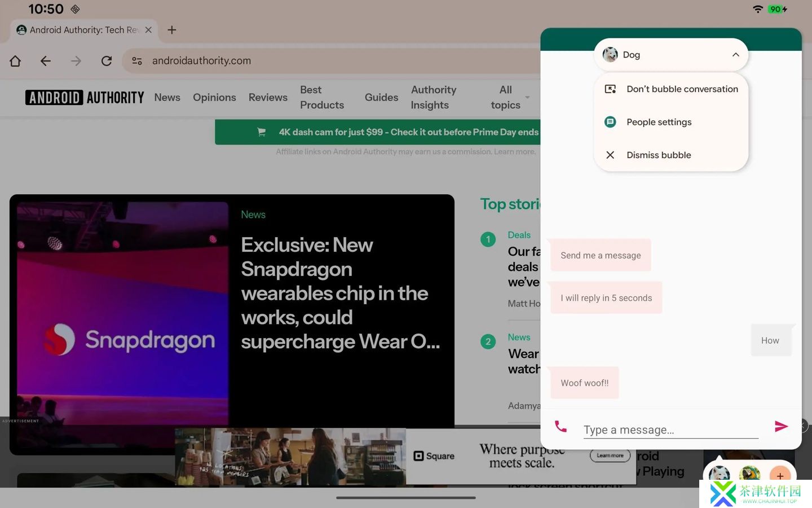This screenshot has height=508, width=812.
Task: Collapse the Dog bubble menu chevron
Action: [735, 55]
